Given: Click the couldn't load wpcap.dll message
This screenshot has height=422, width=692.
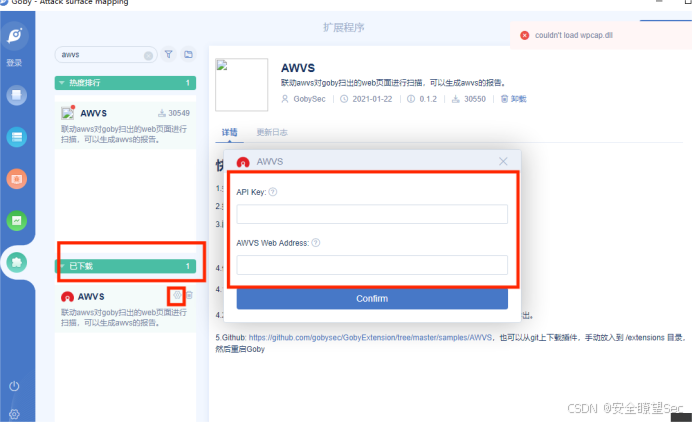Looking at the screenshot, I should (574, 35).
